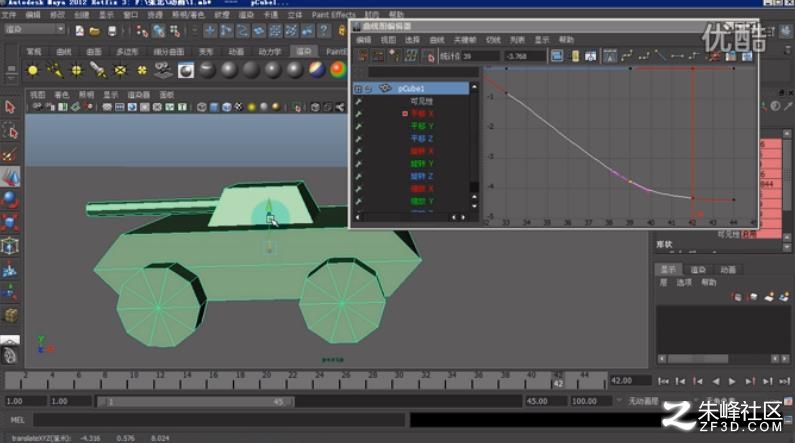Open the first menu in Graph Editor
The height and width of the screenshot is (443, 795).
point(364,40)
